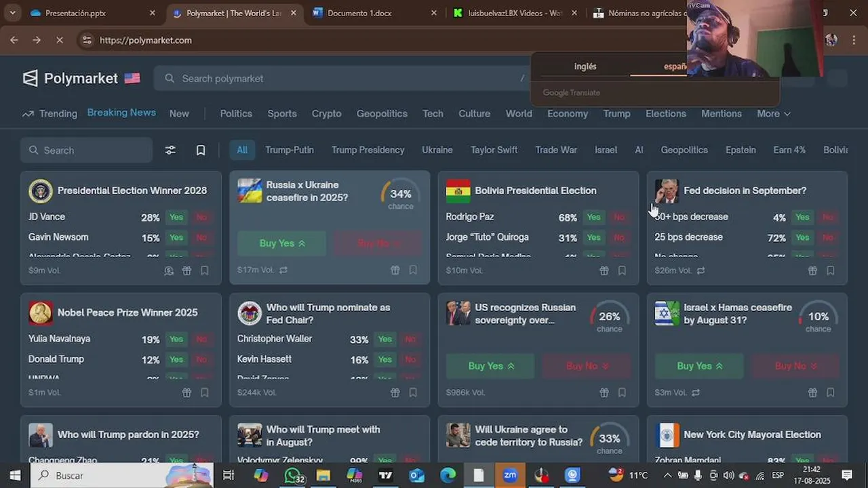Screen dimensions: 868x488
Task: Open Microsoft Edge from the taskbar
Action: (448, 475)
